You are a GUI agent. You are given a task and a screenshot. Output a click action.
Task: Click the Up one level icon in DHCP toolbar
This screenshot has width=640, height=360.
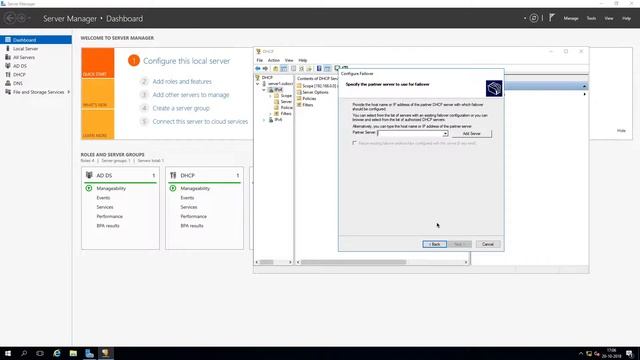pos(276,69)
